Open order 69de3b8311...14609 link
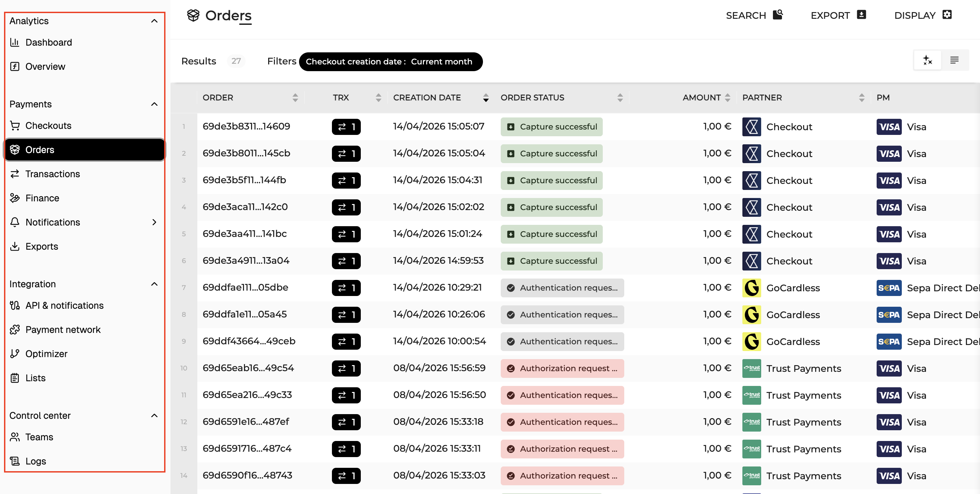 pos(246,126)
